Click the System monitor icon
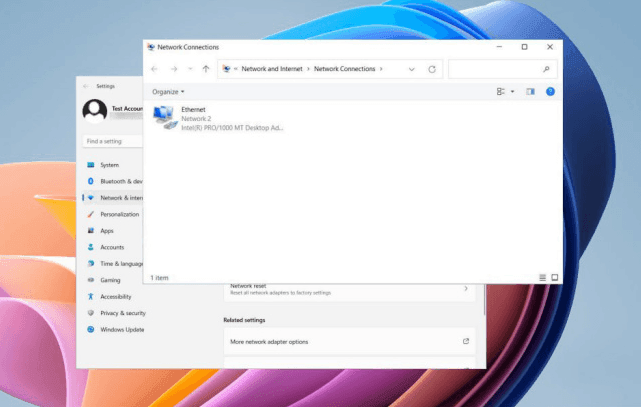 tap(91, 165)
